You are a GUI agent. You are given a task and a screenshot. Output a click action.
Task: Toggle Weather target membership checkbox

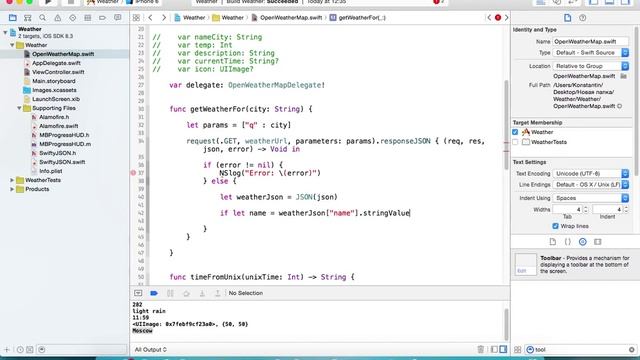[515, 132]
